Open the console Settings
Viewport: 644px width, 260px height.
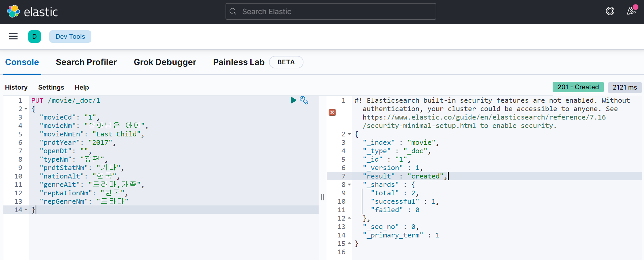pyautogui.click(x=51, y=87)
